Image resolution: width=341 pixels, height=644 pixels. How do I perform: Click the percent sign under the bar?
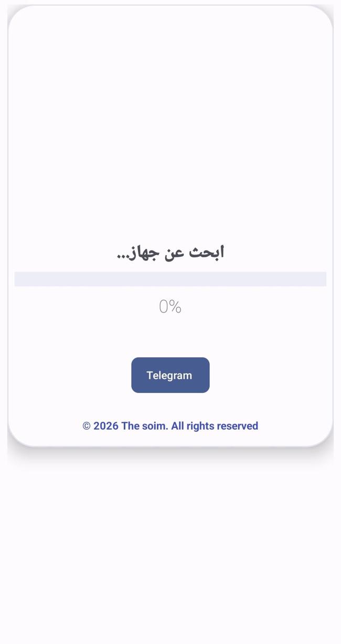175,307
